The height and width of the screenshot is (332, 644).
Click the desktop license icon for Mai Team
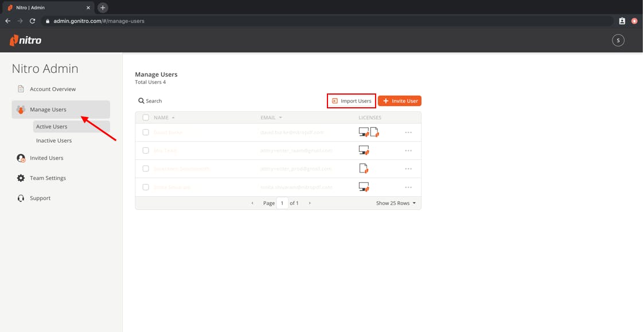(364, 150)
